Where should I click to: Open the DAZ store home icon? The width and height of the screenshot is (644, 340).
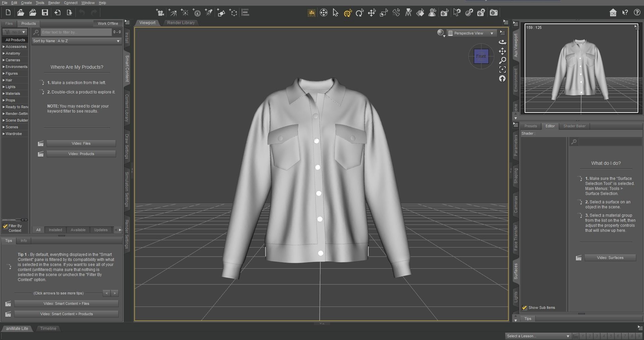[x=613, y=13]
